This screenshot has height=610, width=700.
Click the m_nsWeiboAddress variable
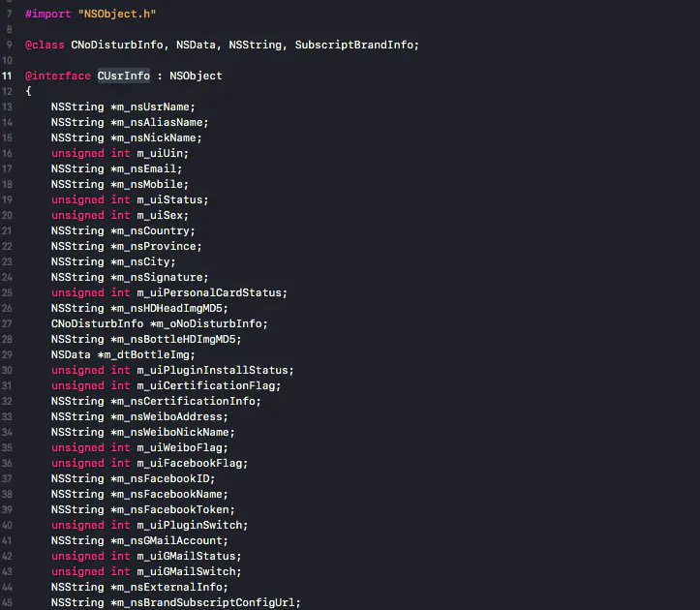[170, 416]
